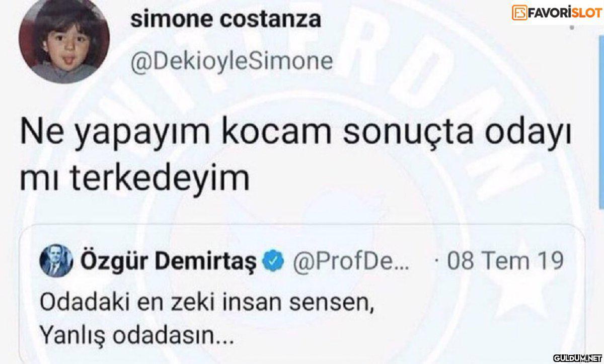The image size is (604, 364).
Task: Click the simone costanza display name
Action: click(225, 19)
